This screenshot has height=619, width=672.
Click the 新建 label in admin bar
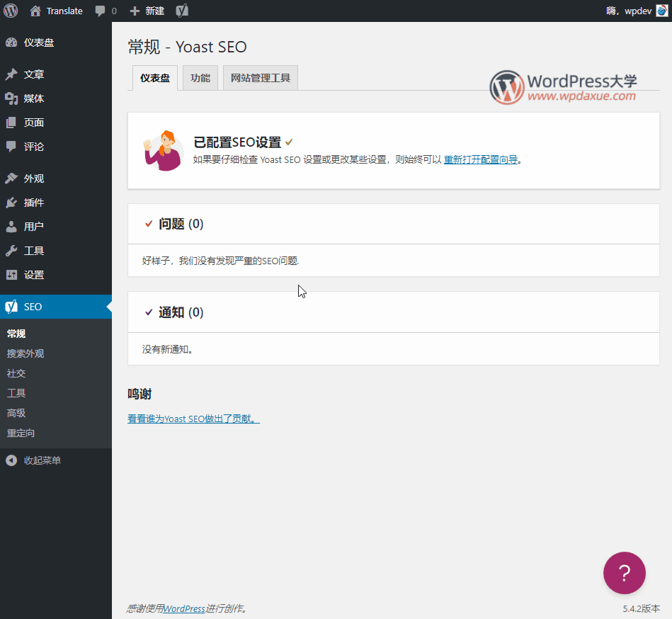(154, 11)
